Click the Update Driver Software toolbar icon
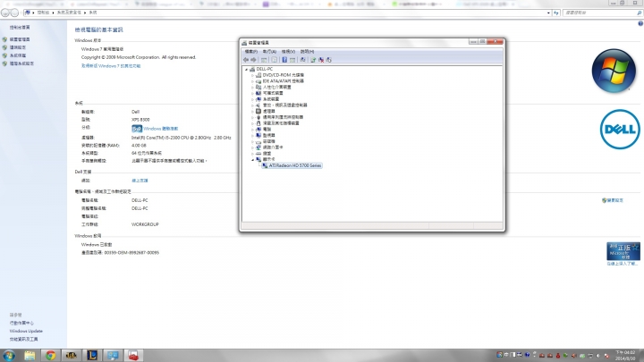644x362 pixels. click(313, 60)
